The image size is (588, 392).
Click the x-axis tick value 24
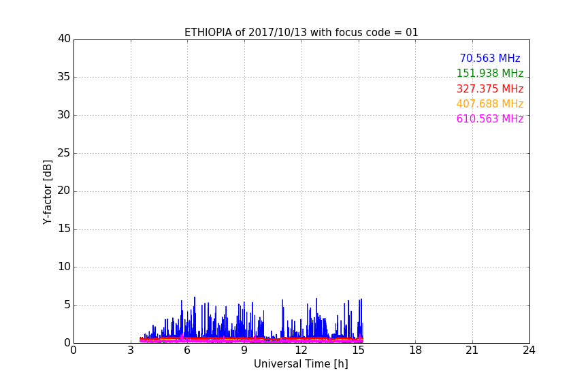pos(529,350)
